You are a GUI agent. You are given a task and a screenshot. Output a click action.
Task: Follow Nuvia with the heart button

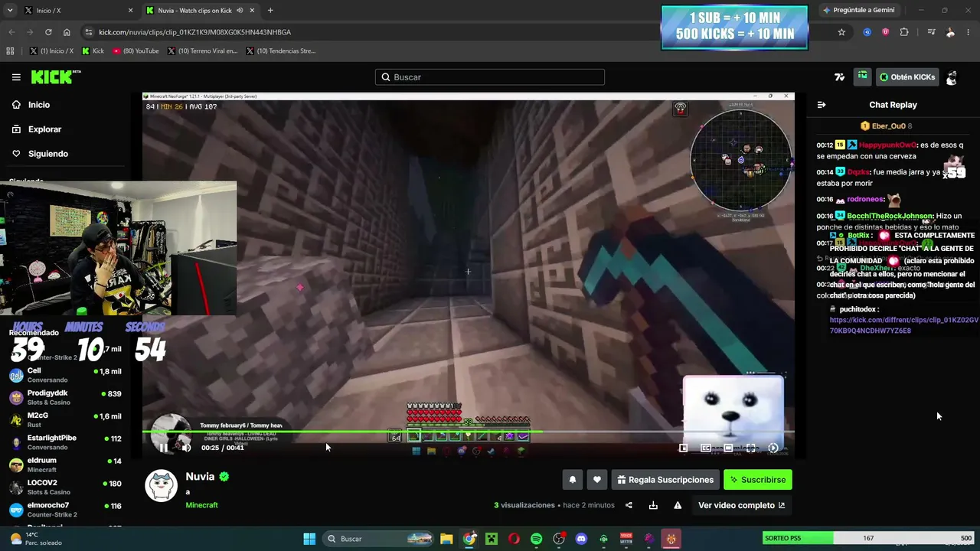(597, 480)
